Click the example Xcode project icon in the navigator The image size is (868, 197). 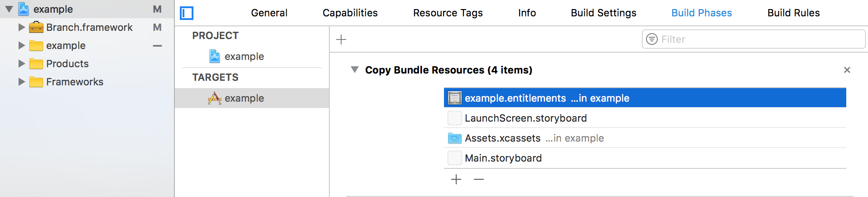24,9
